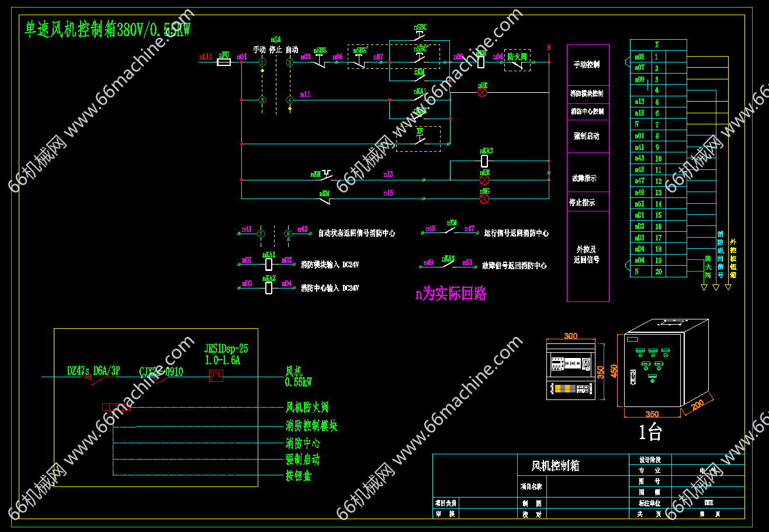Click selector switch contact number 1
The height and width of the screenshot is (532, 769).
tap(262, 62)
